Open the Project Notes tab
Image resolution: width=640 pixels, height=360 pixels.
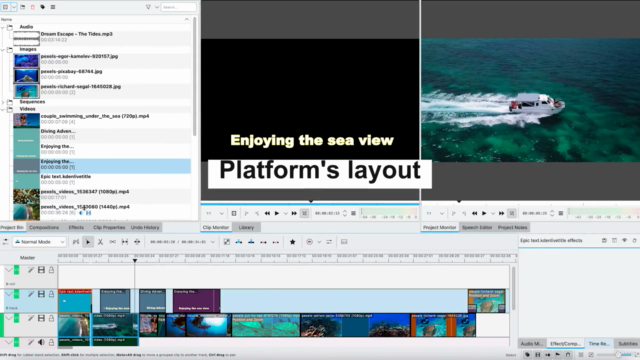512,227
